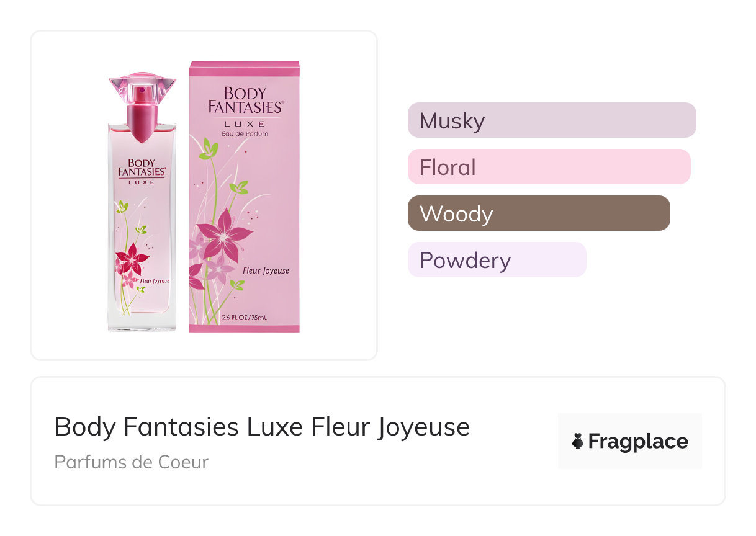The image size is (756, 536).
Task: Select the Powdery accord bar
Action: tap(497, 260)
